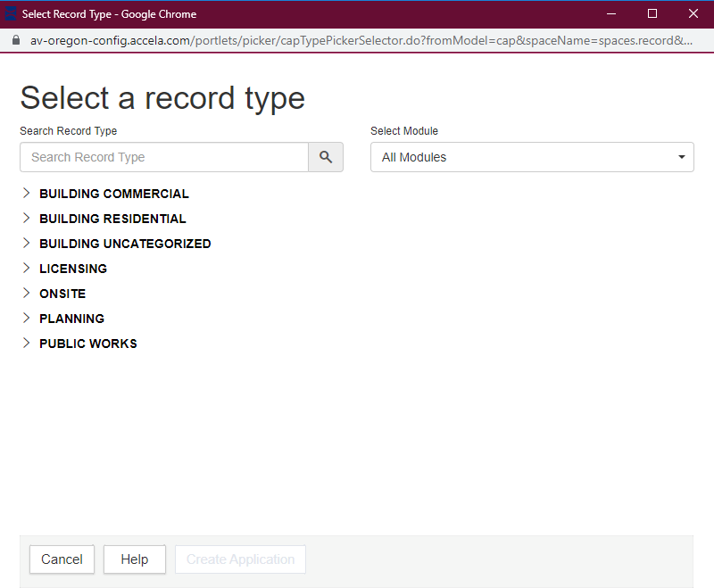This screenshot has width=714, height=588.
Task: Open Help for record types
Action: (x=134, y=559)
